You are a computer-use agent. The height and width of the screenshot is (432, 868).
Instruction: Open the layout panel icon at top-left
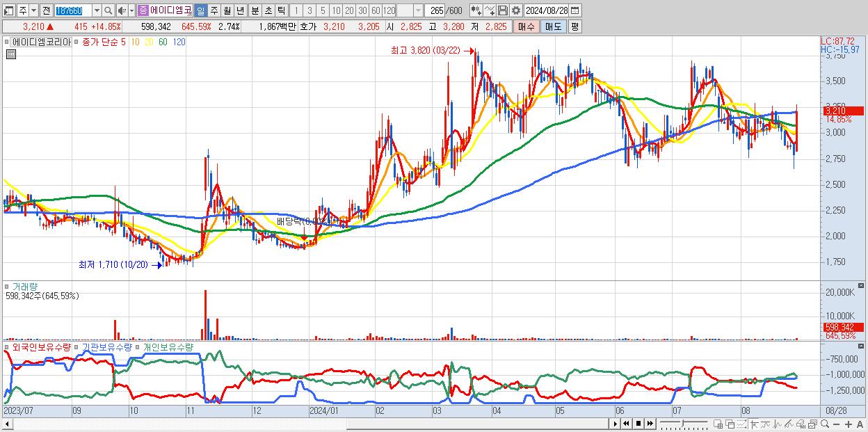[8, 10]
